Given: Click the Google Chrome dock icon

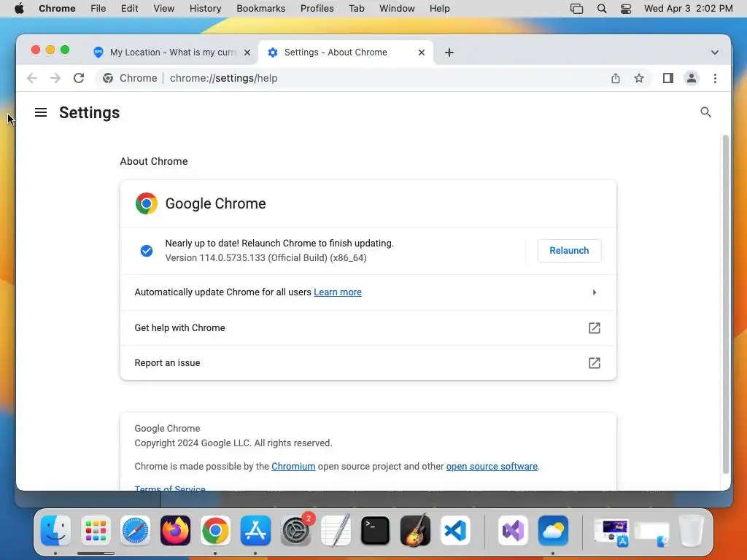Looking at the screenshot, I should tap(215, 530).
